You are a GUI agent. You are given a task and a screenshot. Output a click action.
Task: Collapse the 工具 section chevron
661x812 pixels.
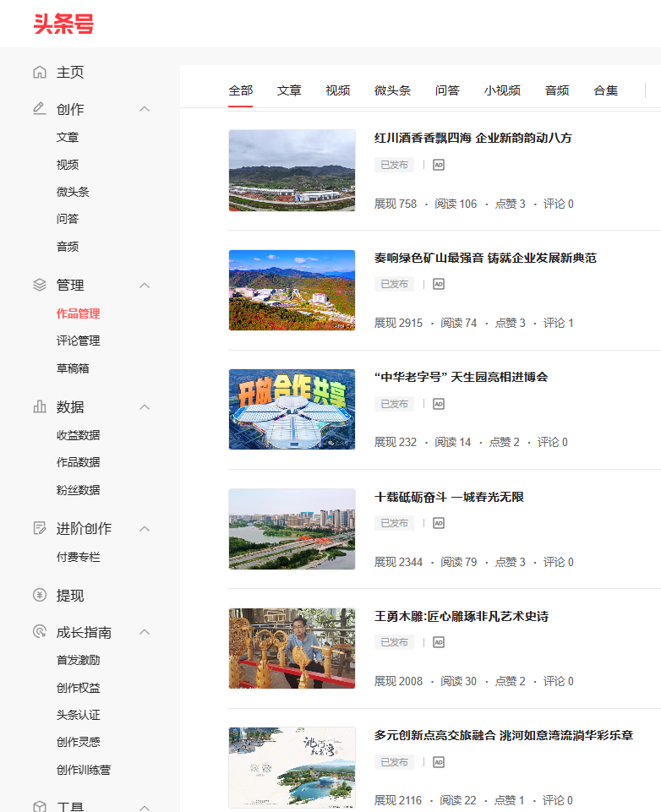[x=145, y=807]
